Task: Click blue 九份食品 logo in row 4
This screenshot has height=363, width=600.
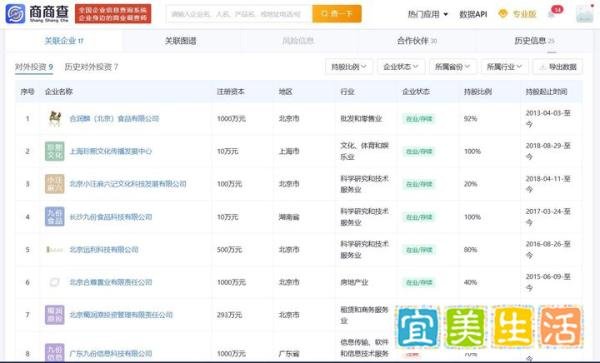Action: [x=55, y=216]
